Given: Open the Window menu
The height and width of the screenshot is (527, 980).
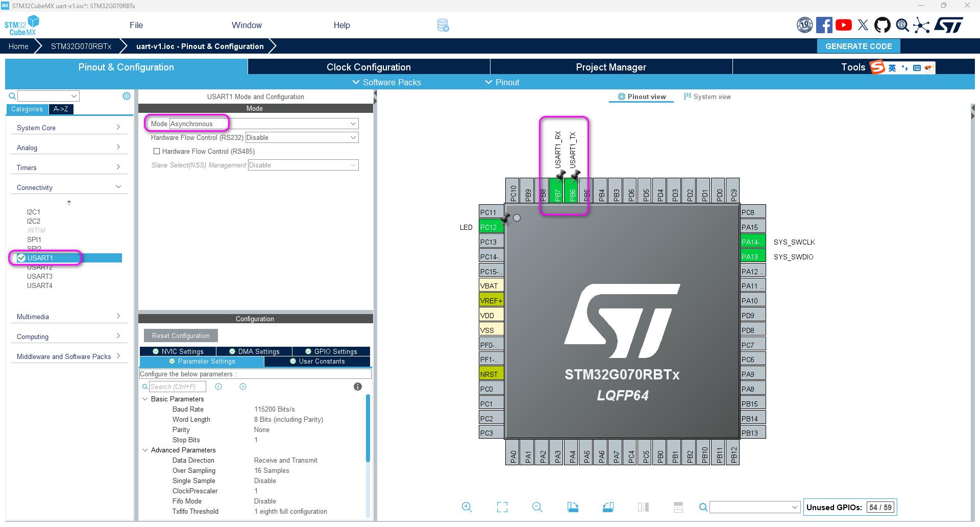Looking at the screenshot, I should pos(247,25).
